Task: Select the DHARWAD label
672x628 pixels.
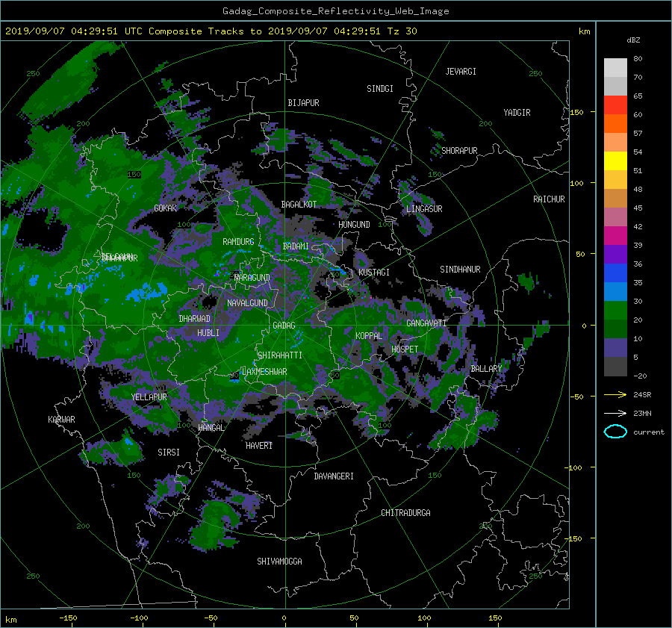Action: [x=195, y=319]
